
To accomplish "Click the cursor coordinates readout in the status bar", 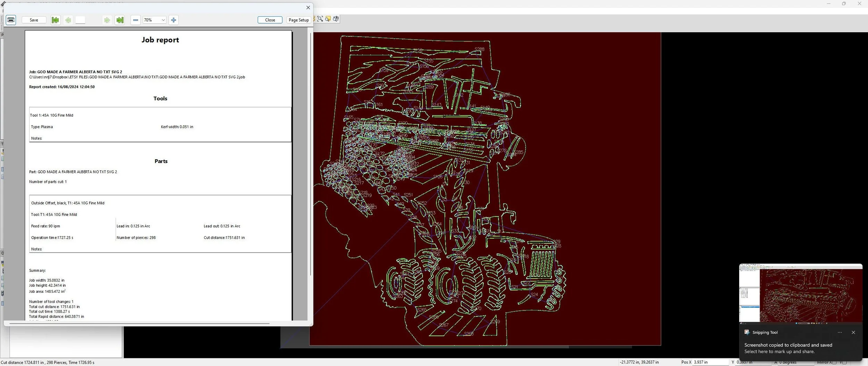I will (x=639, y=362).
